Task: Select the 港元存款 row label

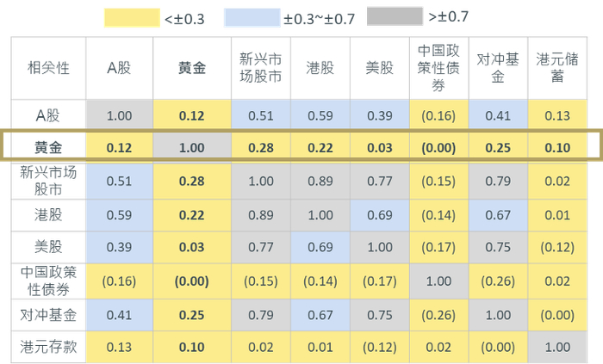Action: pyautogui.click(x=47, y=346)
